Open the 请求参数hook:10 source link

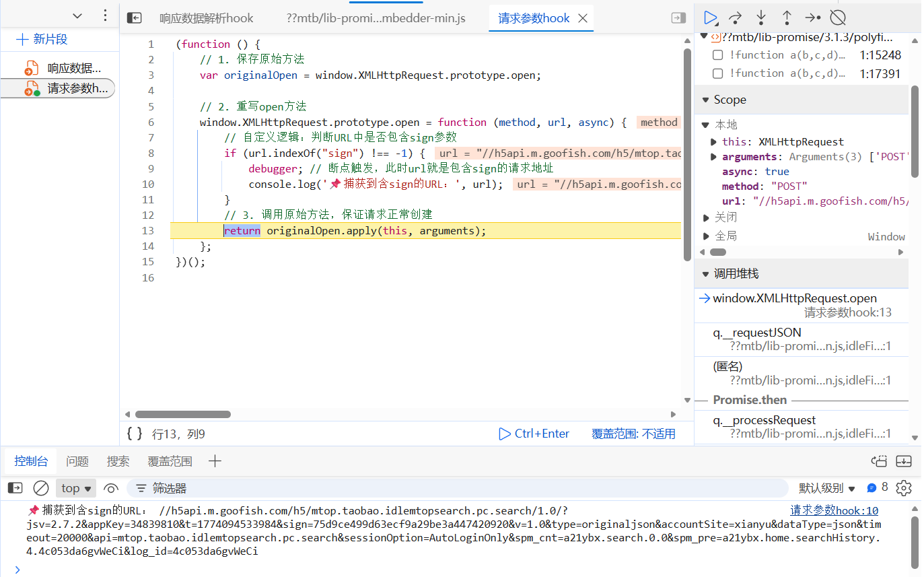pos(834,510)
